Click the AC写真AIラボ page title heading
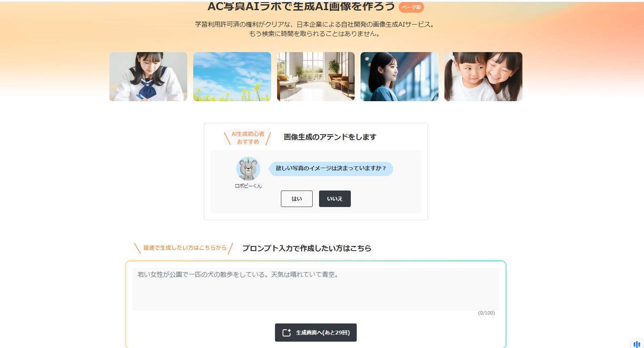Image resolution: width=644 pixels, height=348 pixels. tap(301, 6)
